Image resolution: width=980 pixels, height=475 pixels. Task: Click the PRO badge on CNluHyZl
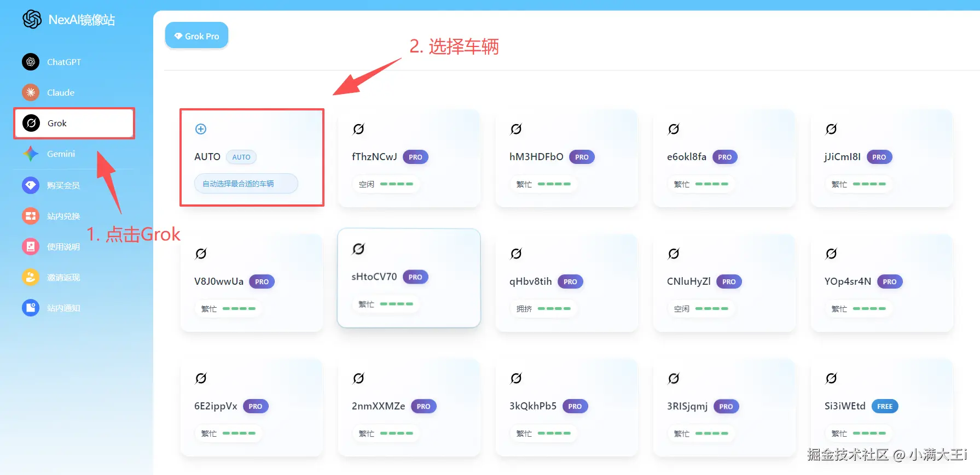(x=729, y=282)
